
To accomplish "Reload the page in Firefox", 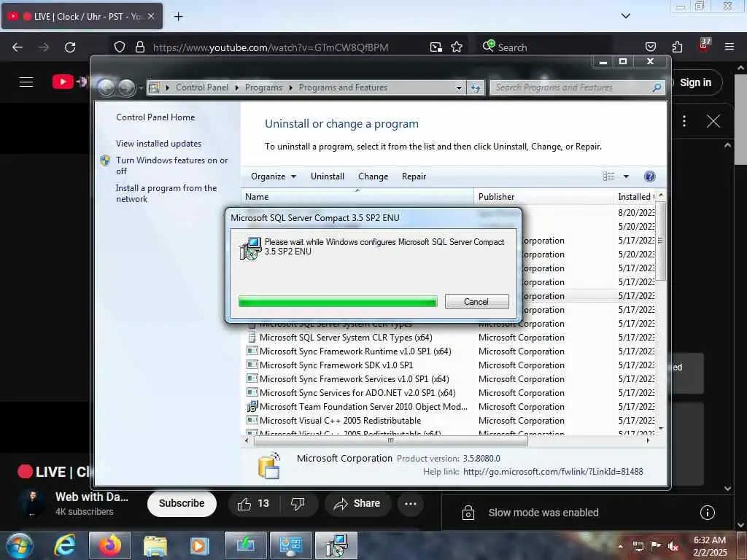I will click(x=70, y=47).
